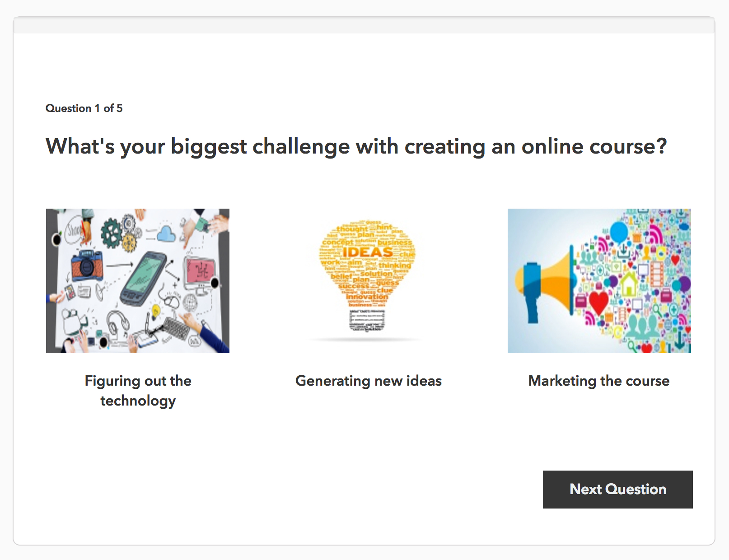729x560 pixels.
Task: Click the online course challenge question heading
Action: click(x=356, y=146)
